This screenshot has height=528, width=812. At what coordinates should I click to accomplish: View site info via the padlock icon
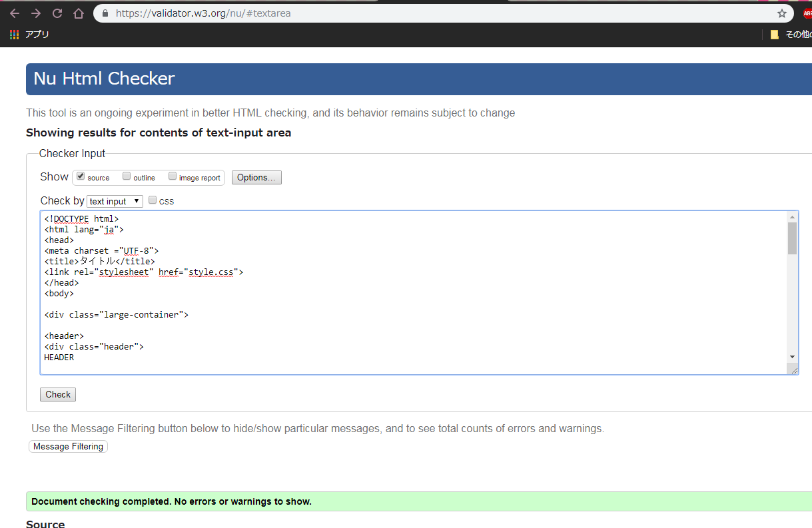pos(105,13)
